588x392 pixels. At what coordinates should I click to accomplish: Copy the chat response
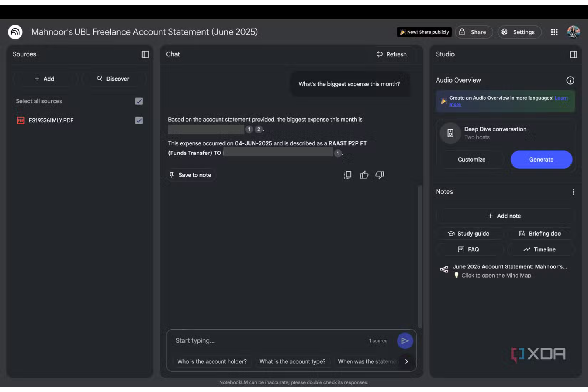(x=348, y=175)
